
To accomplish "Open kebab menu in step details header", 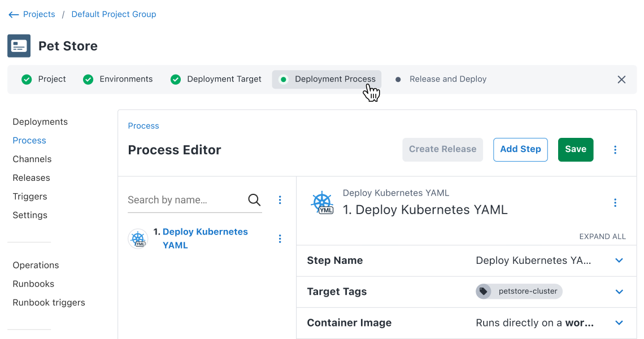I will point(615,203).
